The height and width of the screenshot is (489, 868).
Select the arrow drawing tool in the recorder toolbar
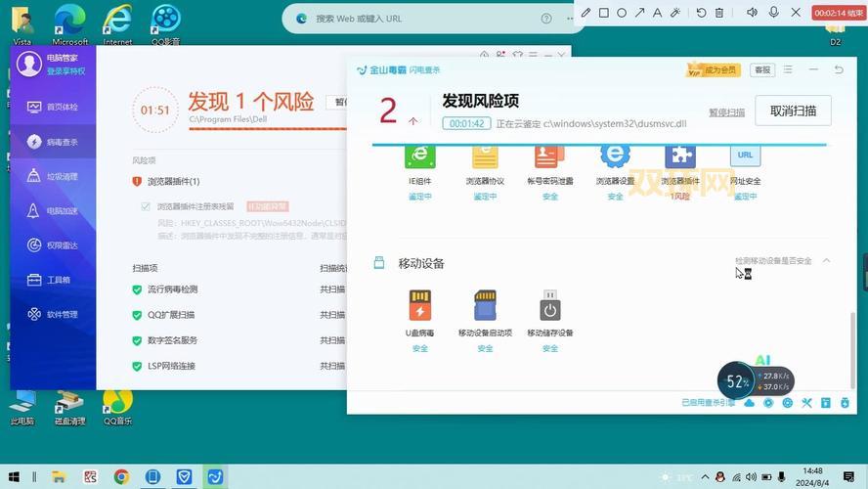point(639,12)
